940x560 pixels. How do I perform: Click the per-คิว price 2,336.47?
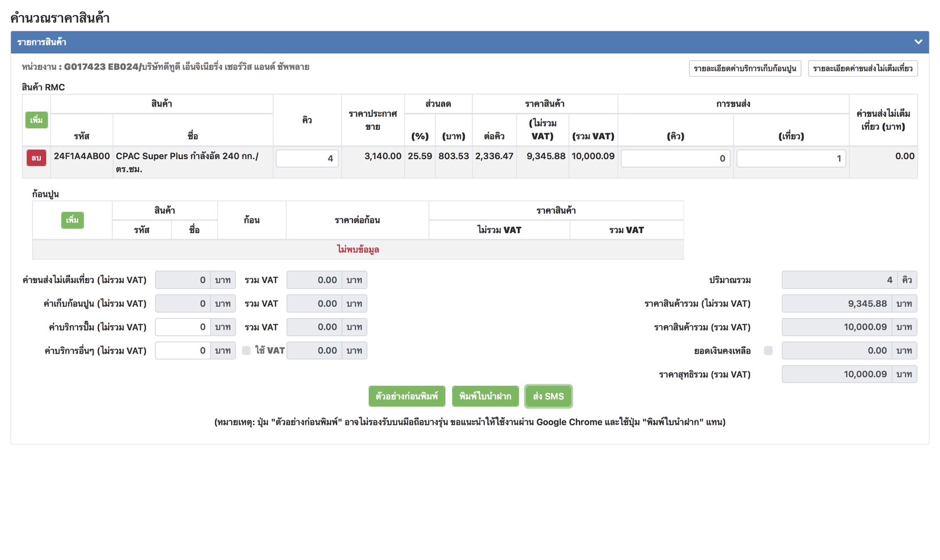[494, 156]
